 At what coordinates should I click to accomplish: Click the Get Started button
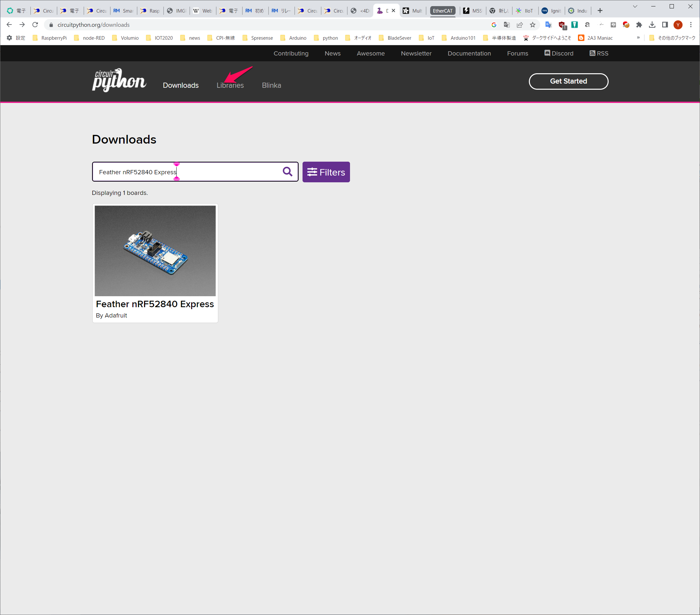point(568,81)
